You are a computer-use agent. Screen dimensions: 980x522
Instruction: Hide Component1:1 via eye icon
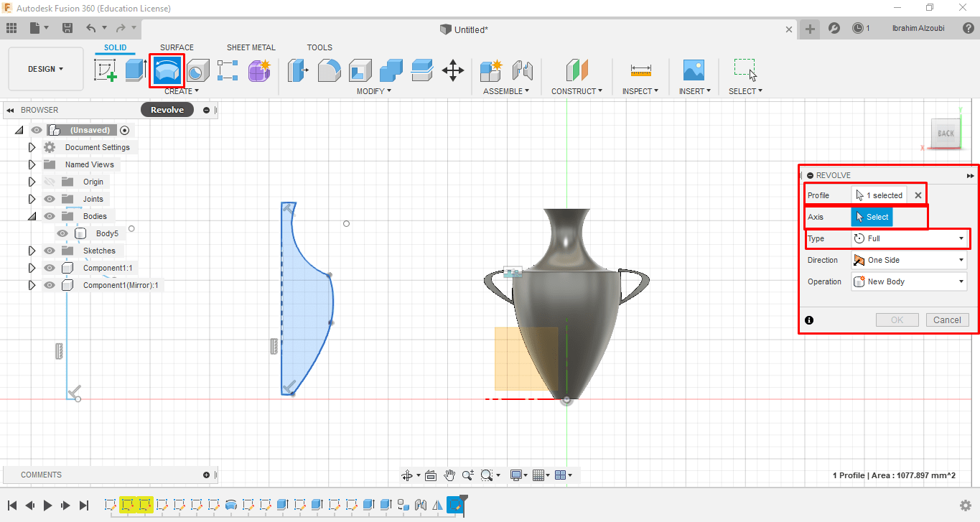point(50,268)
